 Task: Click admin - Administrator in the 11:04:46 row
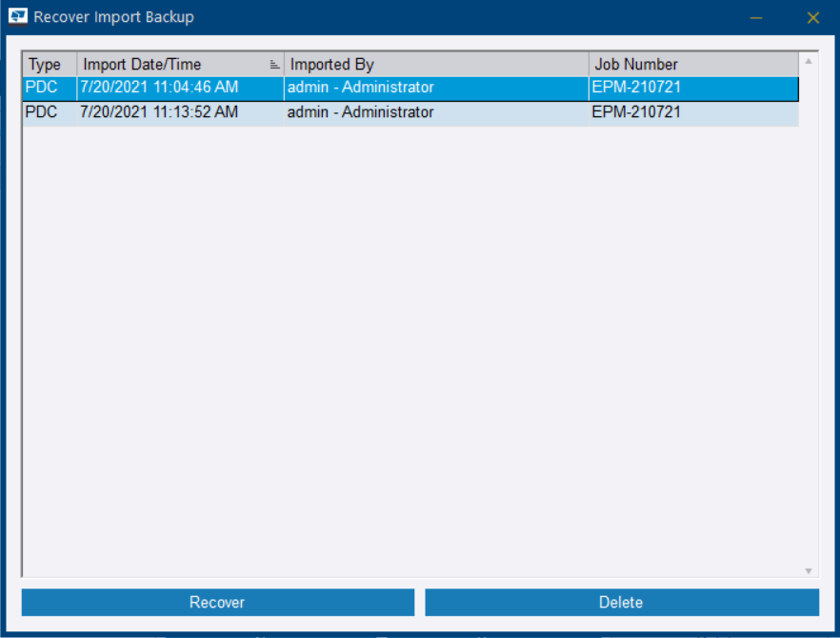click(436, 89)
